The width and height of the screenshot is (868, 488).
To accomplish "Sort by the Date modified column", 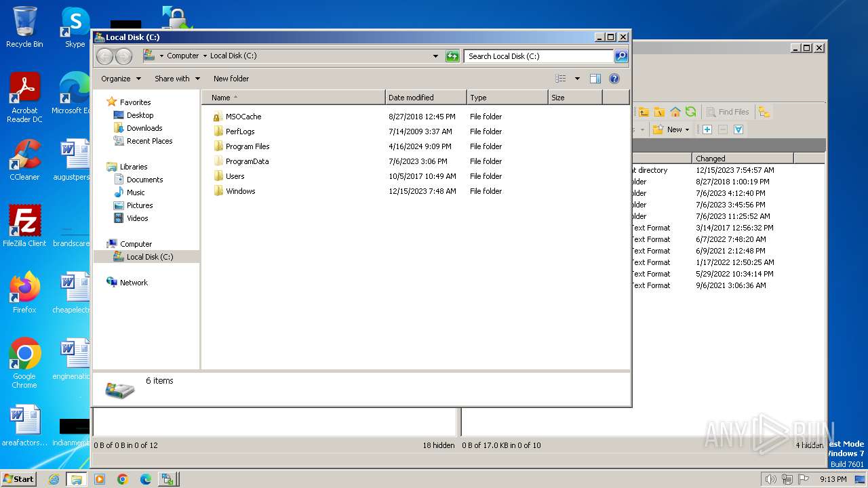I will click(426, 98).
